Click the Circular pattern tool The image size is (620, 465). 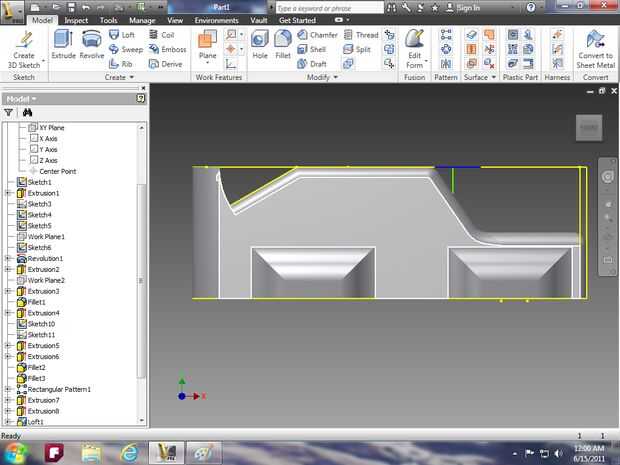point(446,49)
